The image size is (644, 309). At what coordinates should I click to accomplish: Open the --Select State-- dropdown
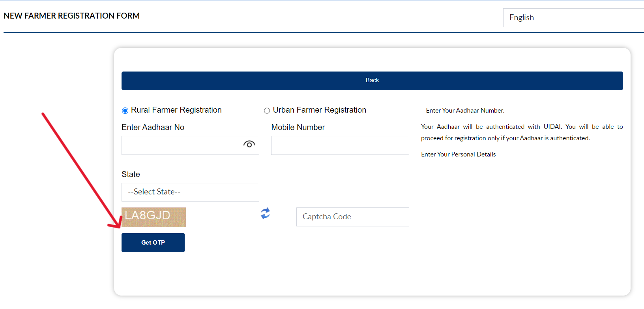[190, 192]
